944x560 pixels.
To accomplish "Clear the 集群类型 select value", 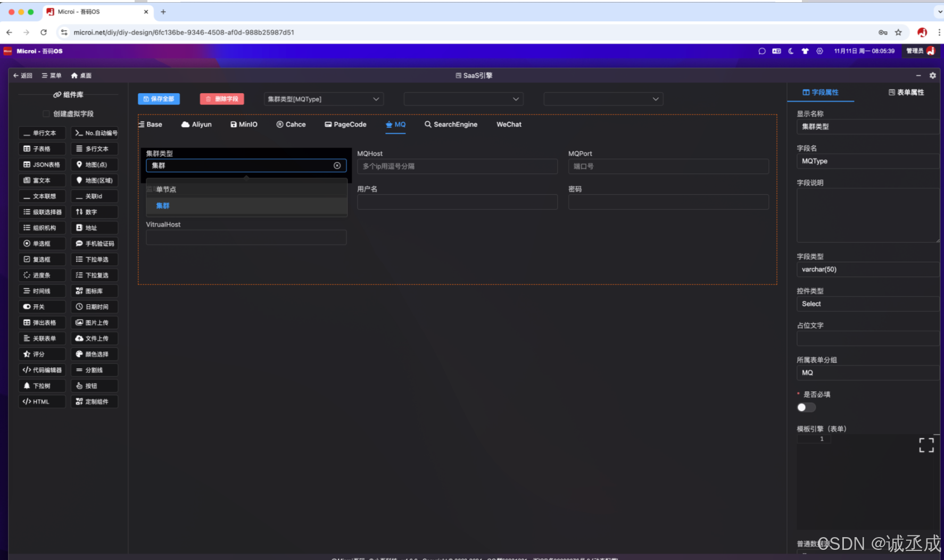I will 337,165.
